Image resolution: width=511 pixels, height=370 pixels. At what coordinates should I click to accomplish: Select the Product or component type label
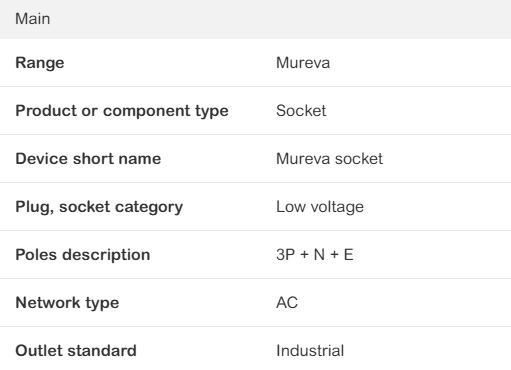(x=122, y=111)
